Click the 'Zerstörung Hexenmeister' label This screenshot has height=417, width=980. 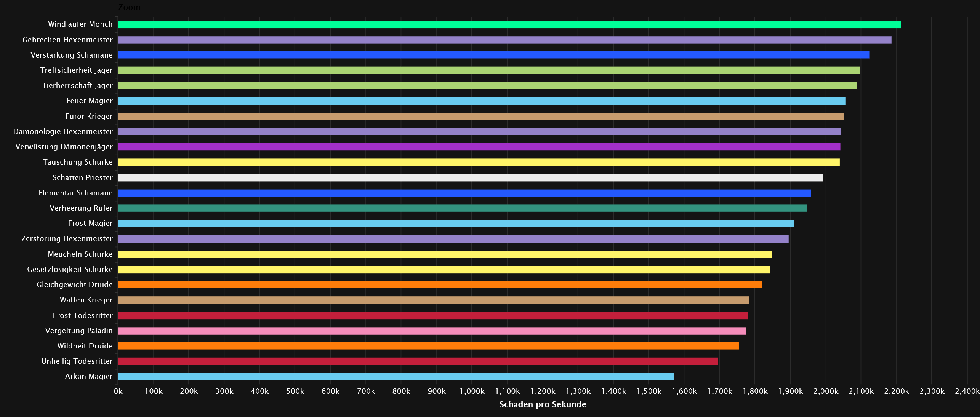(67, 238)
